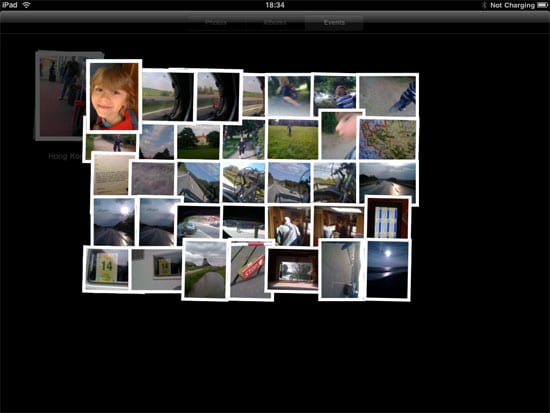Open the gray pavement texture photo

[153, 179]
